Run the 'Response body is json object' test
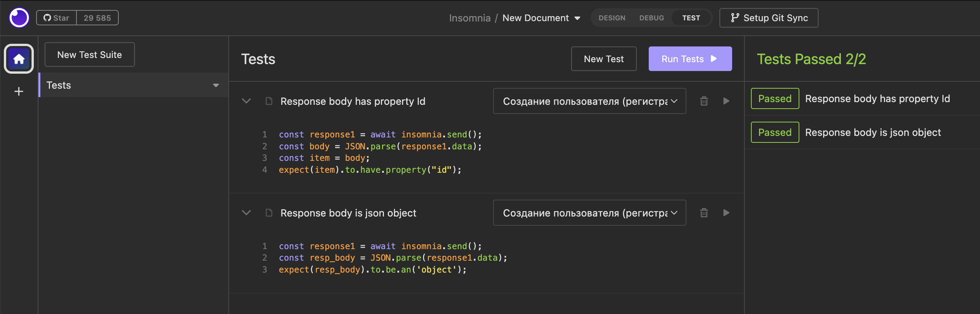 [x=726, y=213]
